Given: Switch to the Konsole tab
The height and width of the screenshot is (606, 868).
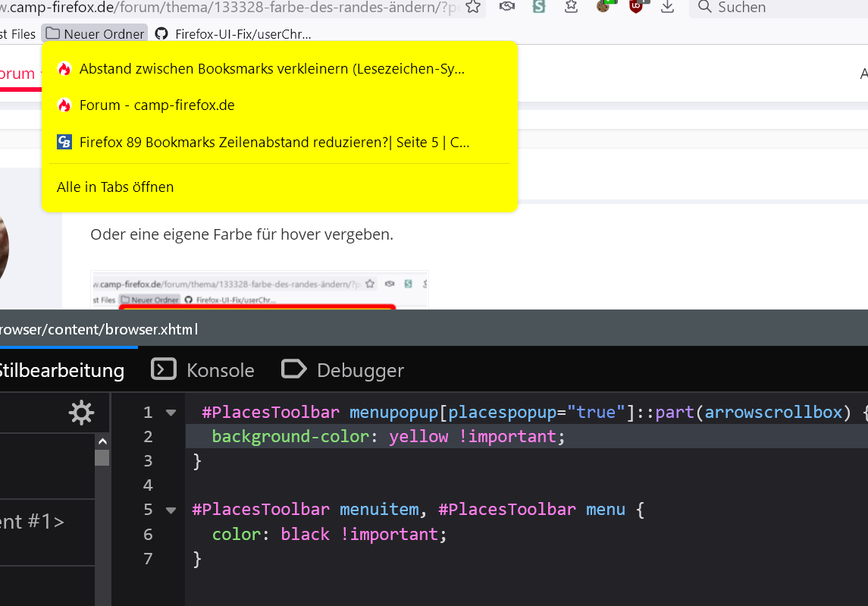Looking at the screenshot, I should (x=203, y=370).
